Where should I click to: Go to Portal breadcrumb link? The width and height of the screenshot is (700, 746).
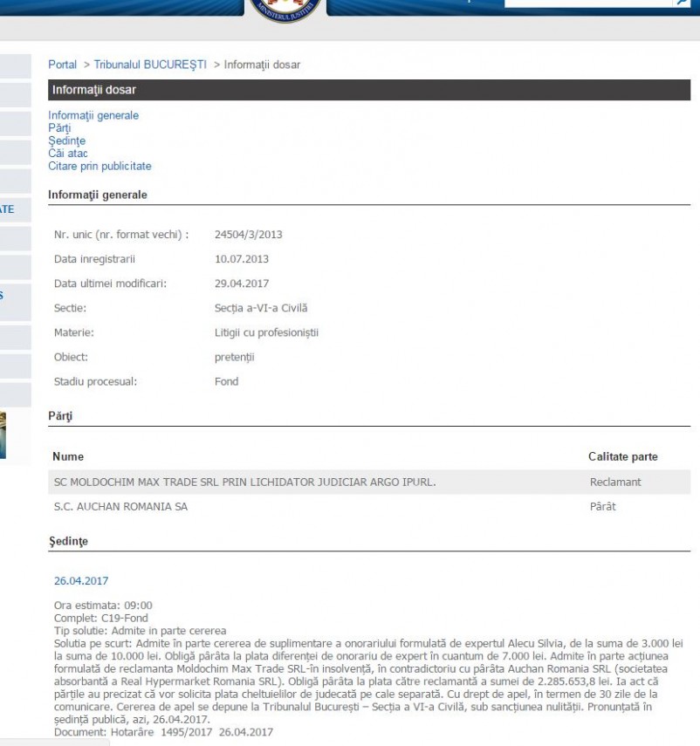62,65
